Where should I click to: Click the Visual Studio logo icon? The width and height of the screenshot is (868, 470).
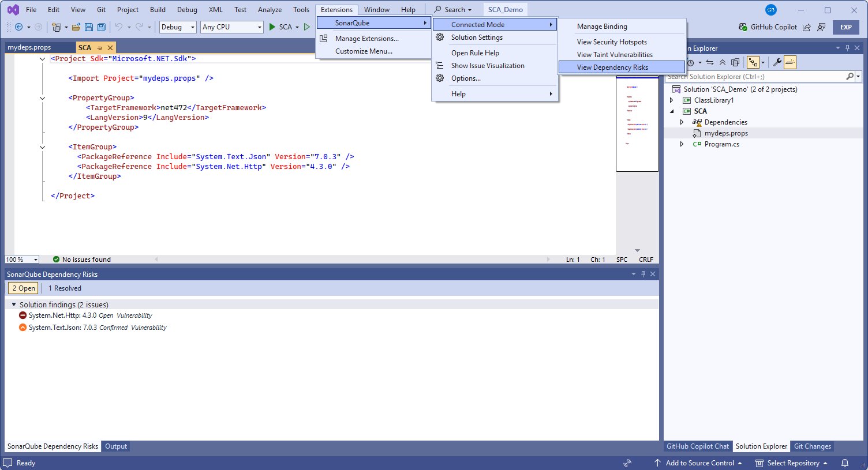(13, 10)
